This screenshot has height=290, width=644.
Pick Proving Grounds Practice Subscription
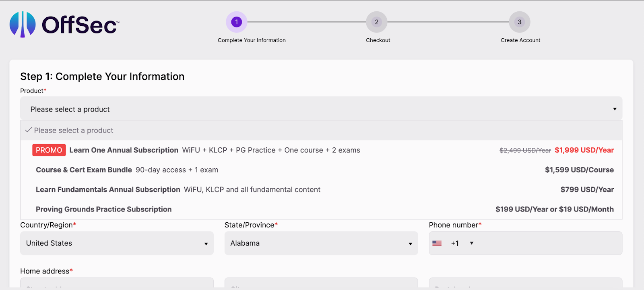click(103, 209)
